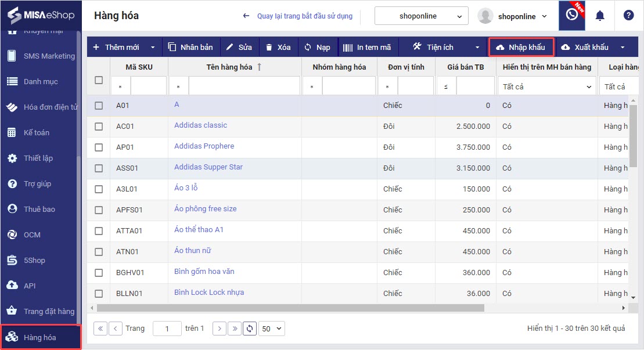Click the In tem mã barcode icon
This screenshot has height=350, width=644.
pos(348,47)
